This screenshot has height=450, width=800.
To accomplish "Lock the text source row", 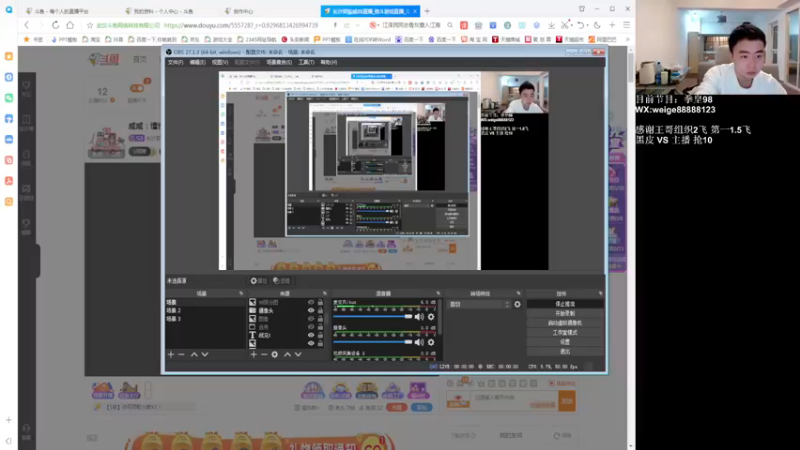I will click(x=320, y=335).
